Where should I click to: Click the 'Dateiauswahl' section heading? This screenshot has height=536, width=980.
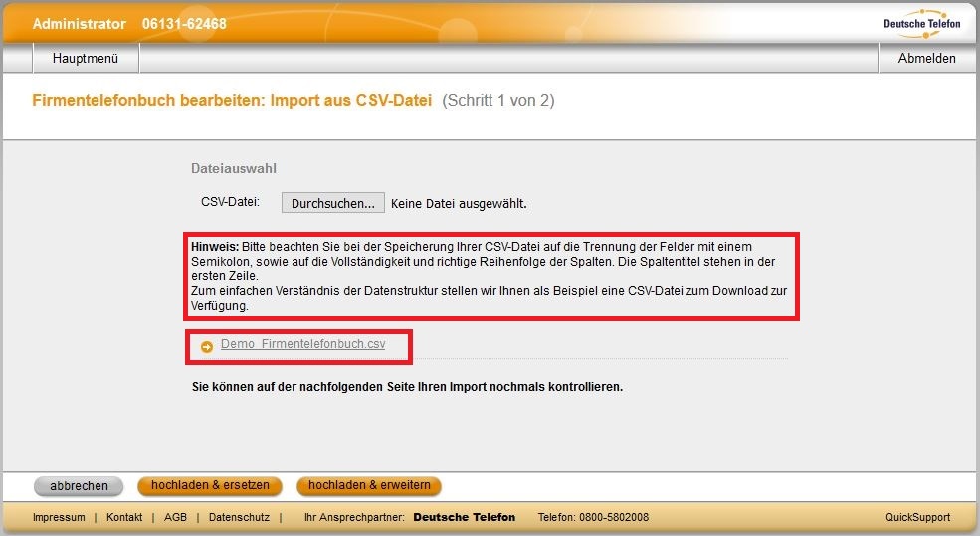(234, 169)
